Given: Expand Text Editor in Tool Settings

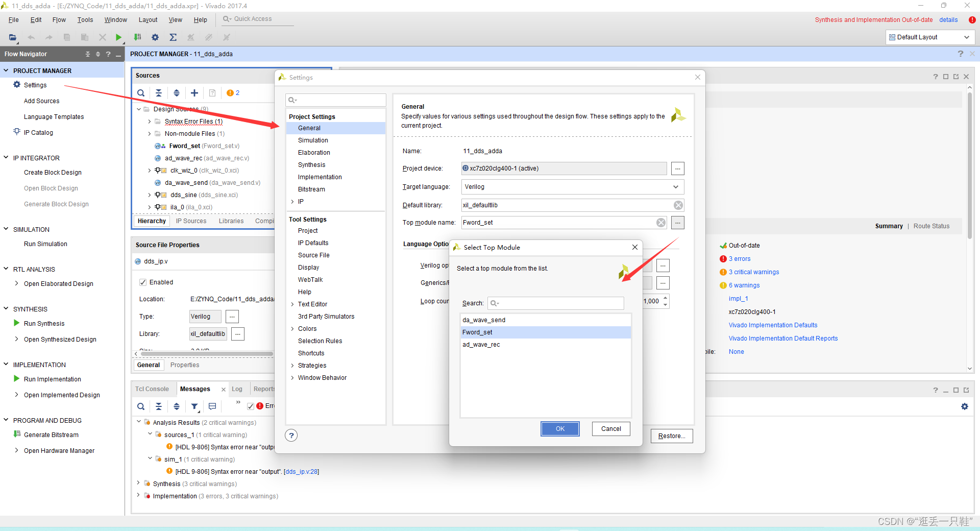Looking at the screenshot, I should pyautogui.click(x=292, y=304).
